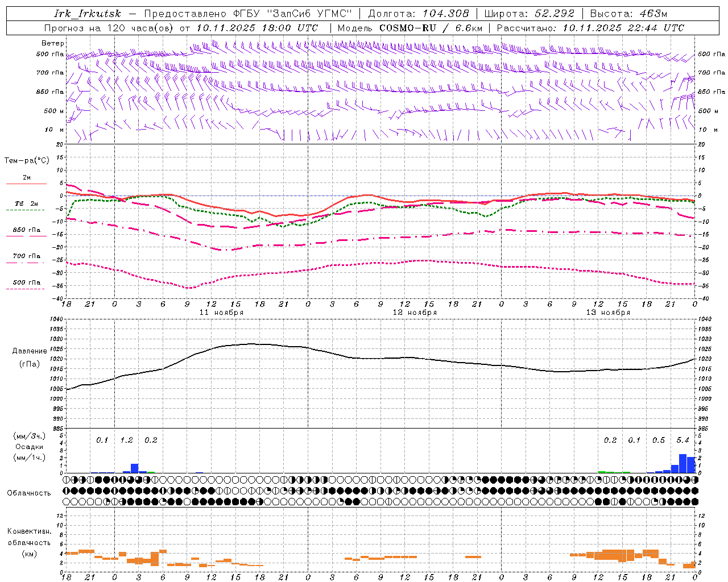The image size is (728, 582).
Task: Click the tallest blue precipitation bar below "5.4"
Action: coord(683,464)
